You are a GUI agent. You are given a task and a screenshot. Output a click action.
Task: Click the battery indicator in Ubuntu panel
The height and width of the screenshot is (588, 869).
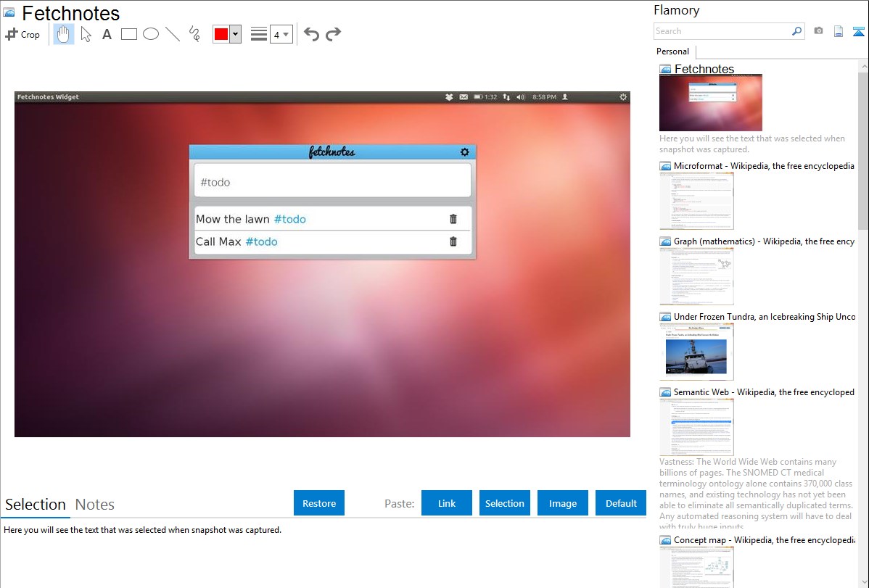[485, 97]
